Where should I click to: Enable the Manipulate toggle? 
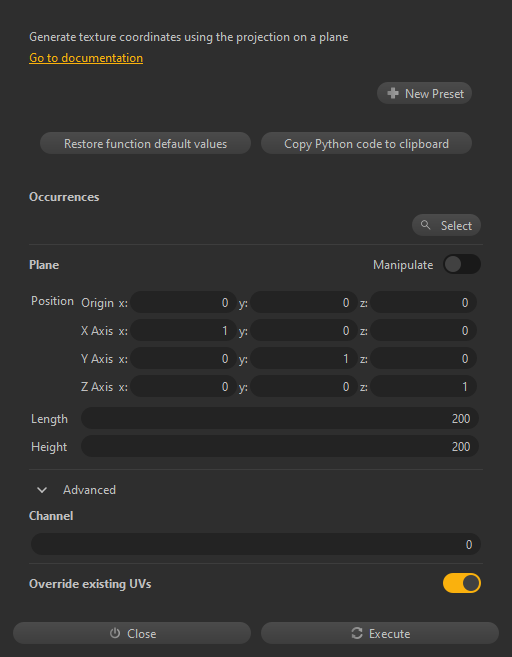462,264
